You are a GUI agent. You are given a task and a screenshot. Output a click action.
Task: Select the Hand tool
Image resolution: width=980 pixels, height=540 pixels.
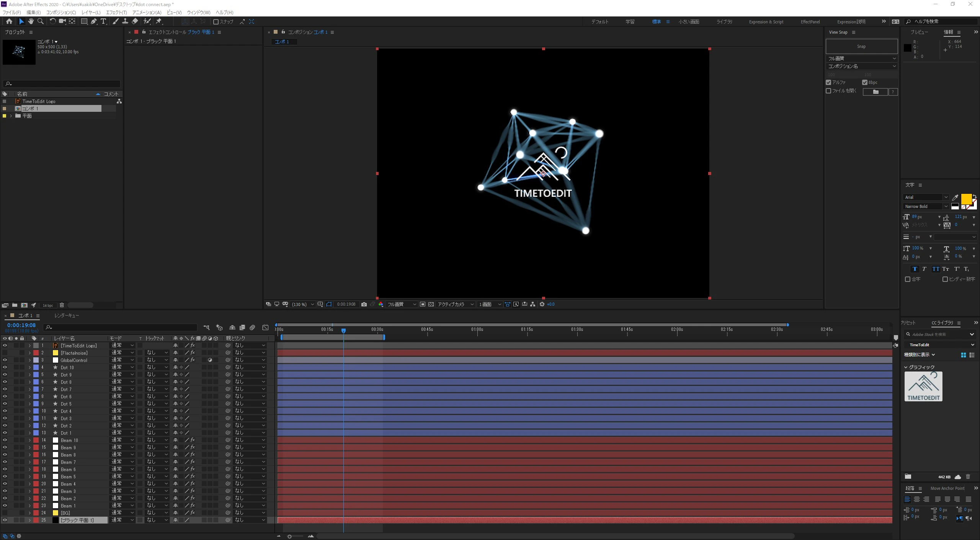31,21
